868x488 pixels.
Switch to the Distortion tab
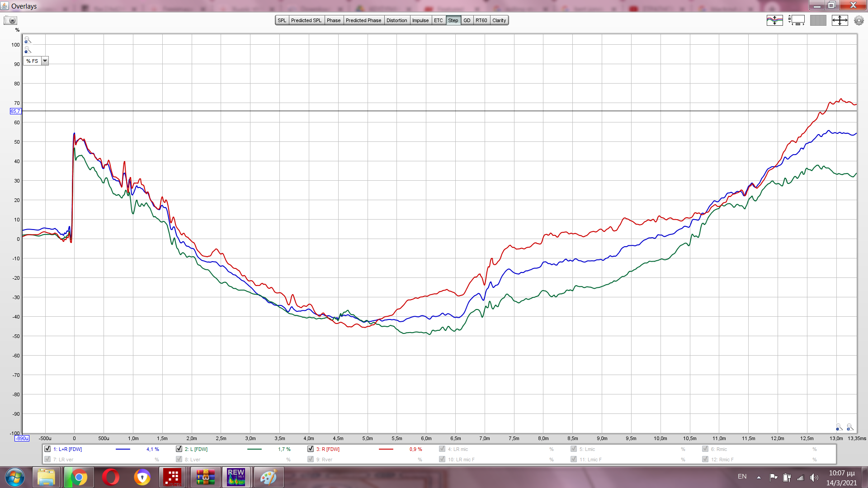[396, 20]
